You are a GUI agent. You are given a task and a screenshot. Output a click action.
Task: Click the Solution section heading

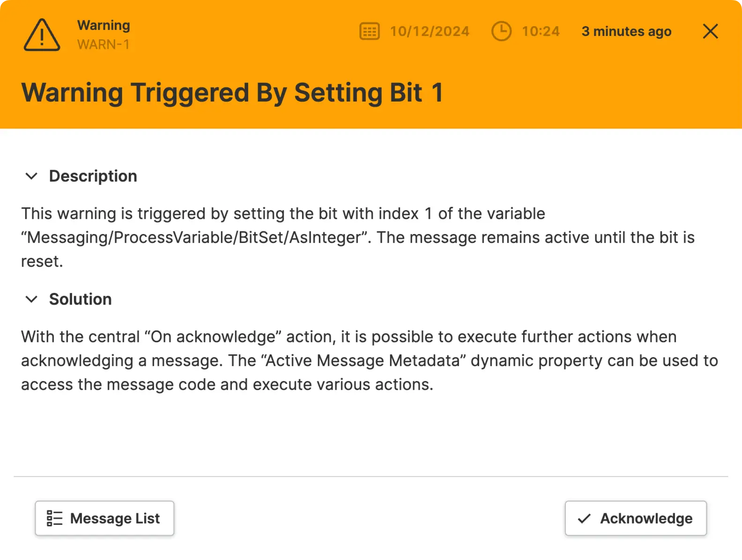[80, 299]
